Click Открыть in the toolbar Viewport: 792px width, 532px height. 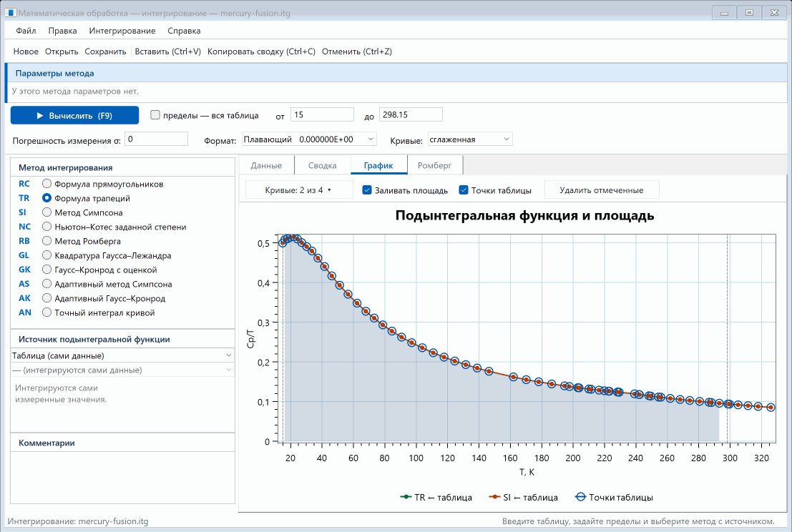[62, 51]
